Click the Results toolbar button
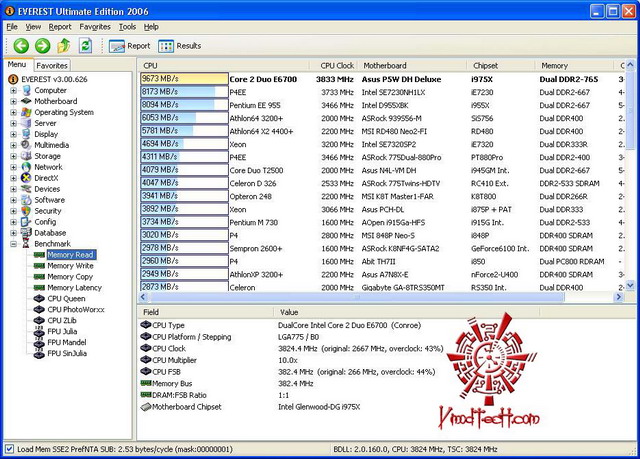Screen dimensions: 640x459 coord(180,46)
